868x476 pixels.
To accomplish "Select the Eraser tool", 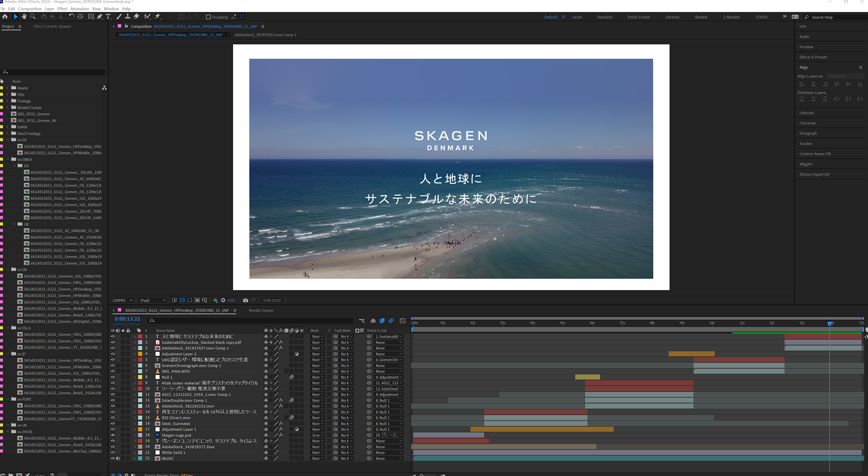I will coord(136,17).
